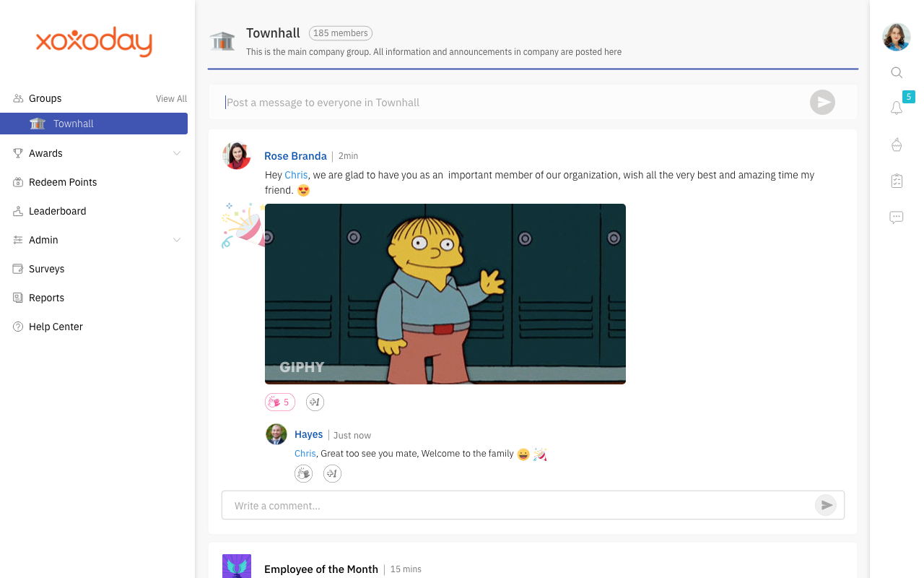Click the Awards label in sidebar
Screen dimensions: 924x578
45,153
